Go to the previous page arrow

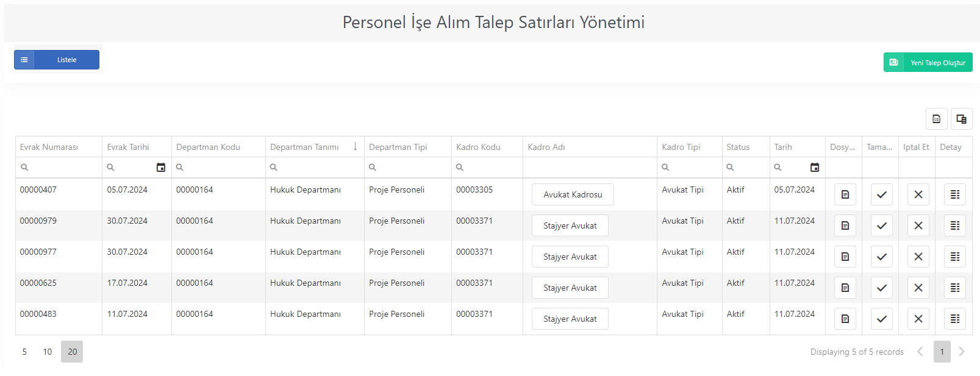pyautogui.click(x=920, y=352)
